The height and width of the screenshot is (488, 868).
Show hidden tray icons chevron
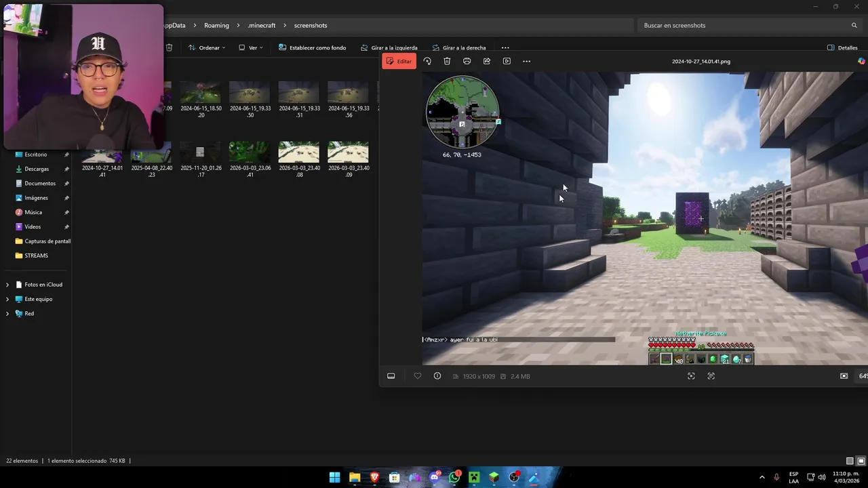(x=762, y=478)
